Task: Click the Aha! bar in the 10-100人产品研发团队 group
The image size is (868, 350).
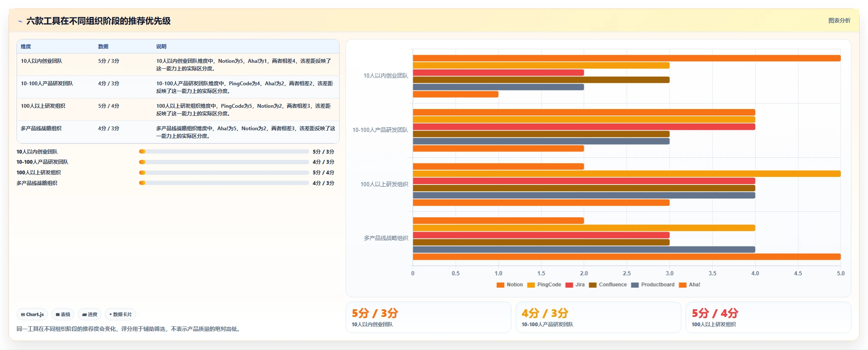Action: click(498, 148)
